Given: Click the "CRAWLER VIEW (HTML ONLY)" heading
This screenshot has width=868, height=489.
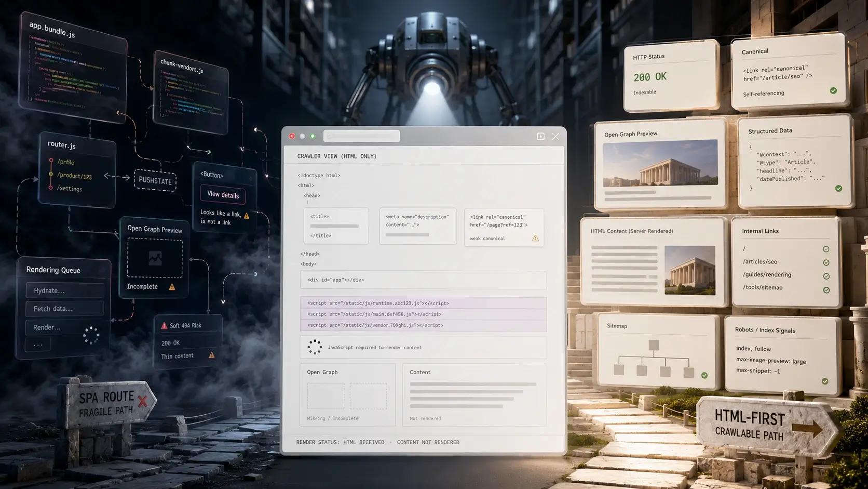Looking at the screenshot, I should coord(337,156).
